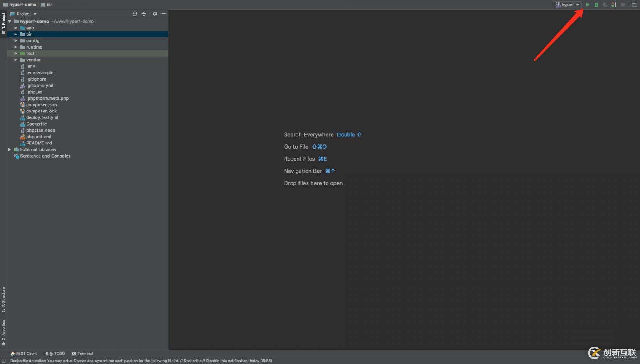Select the .gitlab-ci.yml file
Image resolution: width=640 pixels, height=364 pixels.
tap(40, 86)
